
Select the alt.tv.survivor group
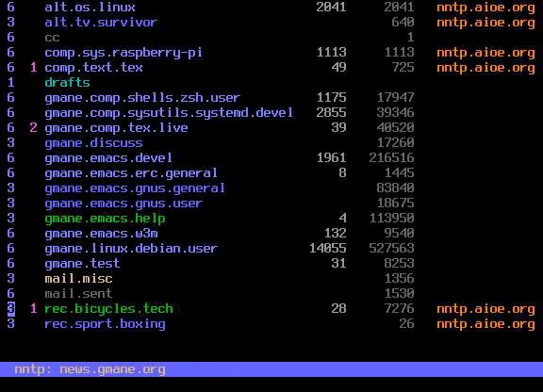click(x=101, y=23)
